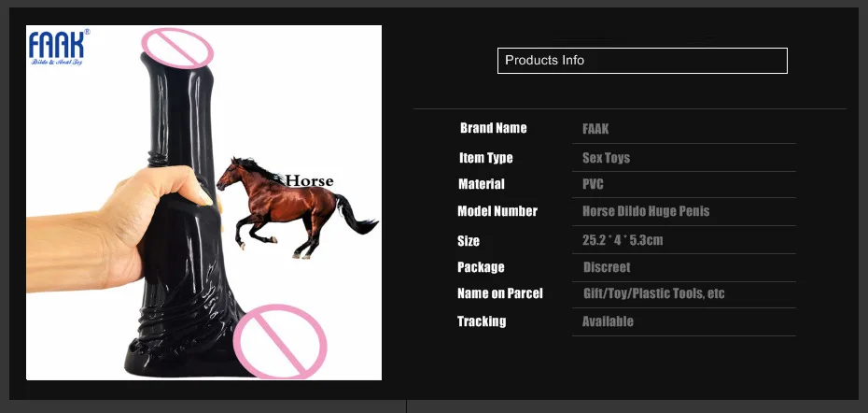Image resolution: width=868 pixels, height=413 pixels.
Task: Click the Discreet package value
Action: (607, 267)
